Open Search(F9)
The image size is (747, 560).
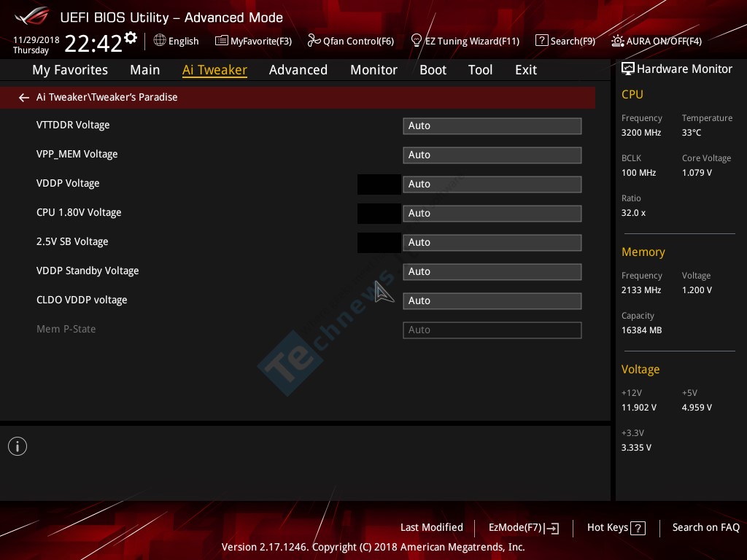click(x=573, y=41)
